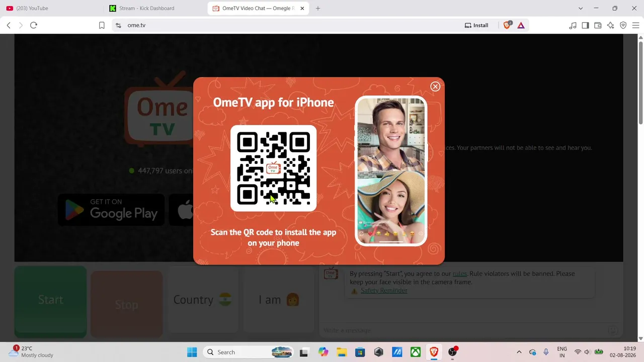The image size is (644, 362).
Task: Open the ENG IN language switcher
Action: 562,352
